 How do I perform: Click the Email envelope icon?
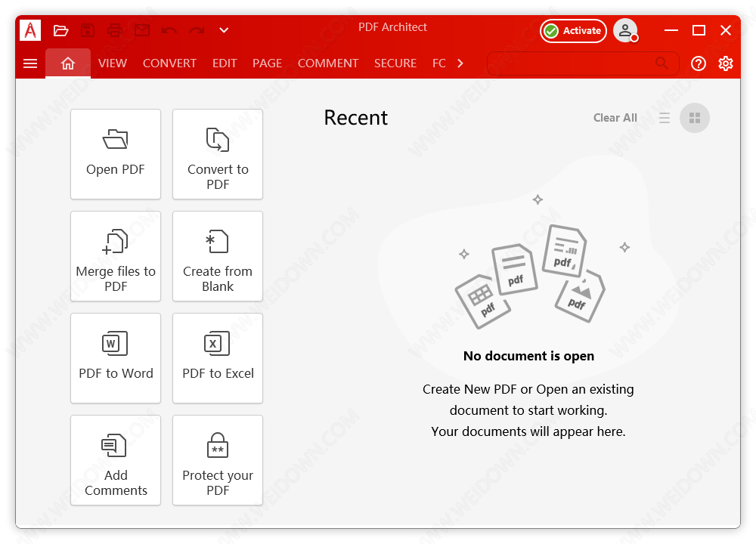point(142,30)
